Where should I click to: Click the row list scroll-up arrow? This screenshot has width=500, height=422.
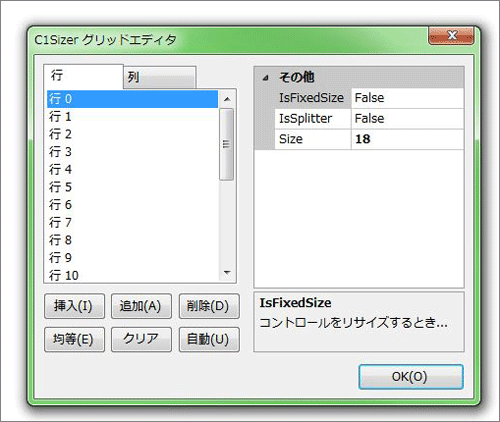[x=227, y=99]
